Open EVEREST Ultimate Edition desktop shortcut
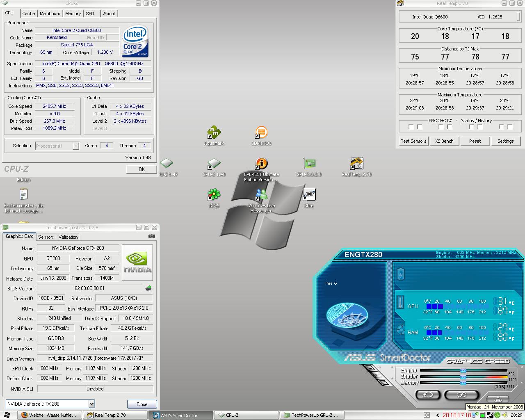 (261, 169)
